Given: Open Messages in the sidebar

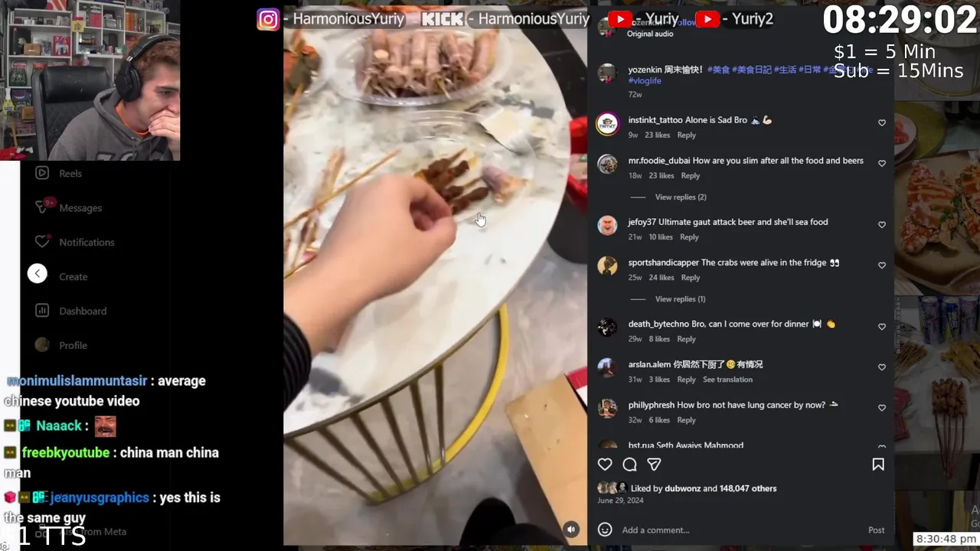Looking at the screenshot, I should point(80,207).
